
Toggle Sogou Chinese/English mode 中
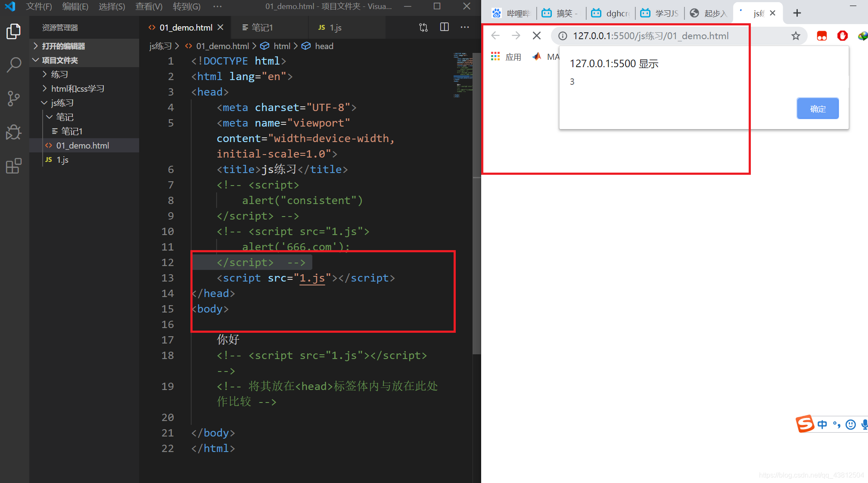coord(822,425)
